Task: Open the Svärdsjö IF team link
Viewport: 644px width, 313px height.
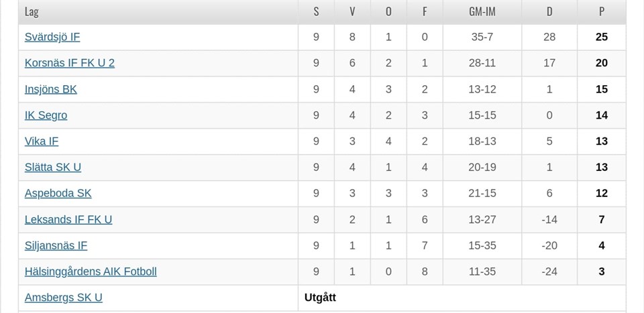Action: (52, 37)
